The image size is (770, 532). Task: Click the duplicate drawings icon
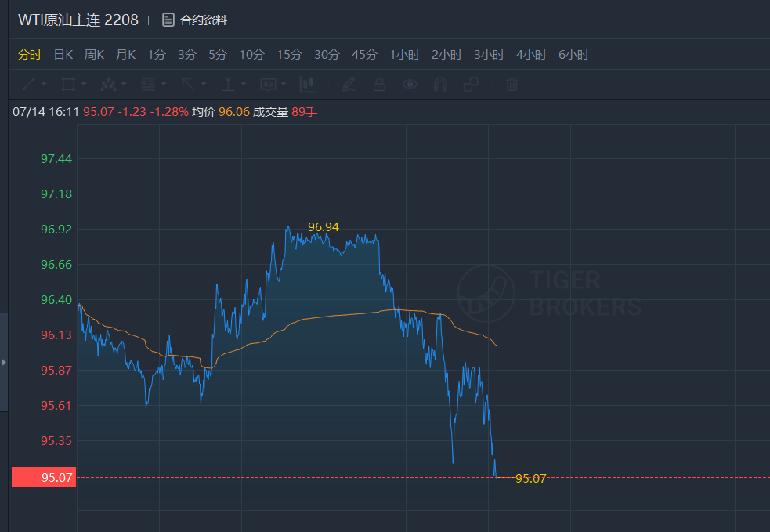[x=471, y=85]
